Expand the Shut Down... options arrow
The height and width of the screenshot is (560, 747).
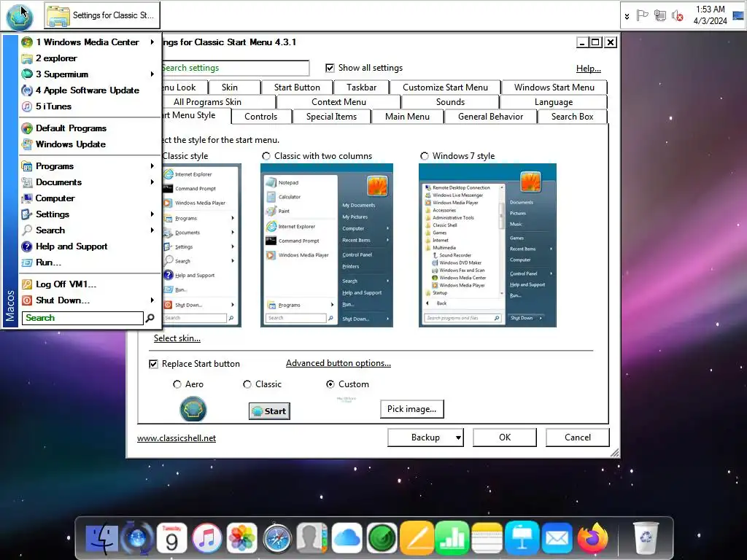click(x=152, y=300)
